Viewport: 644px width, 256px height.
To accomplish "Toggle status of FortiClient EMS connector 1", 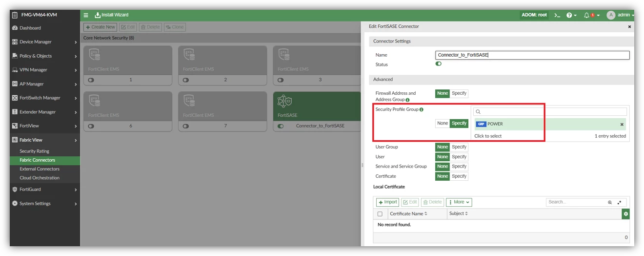I will (91, 80).
